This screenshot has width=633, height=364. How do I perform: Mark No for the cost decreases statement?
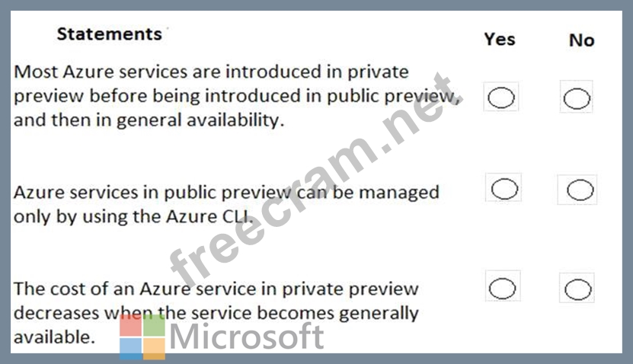578,289
